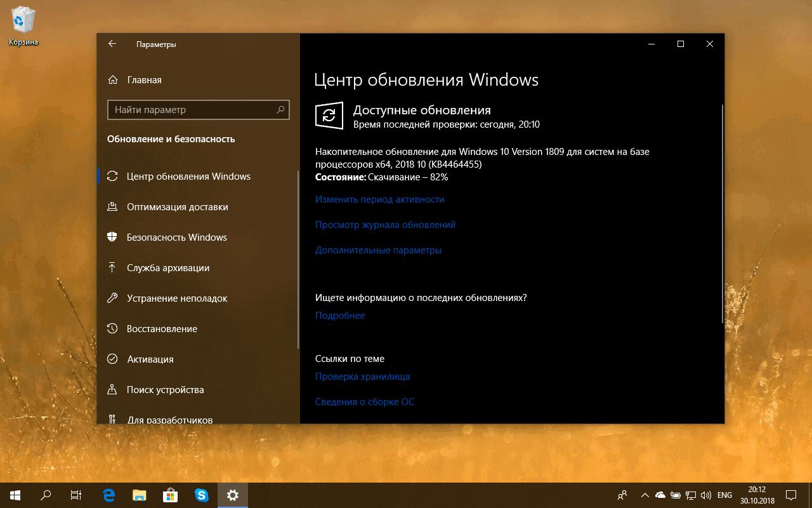Open Просмотр журнала обновлений
This screenshot has height=508, width=812.
click(x=385, y=224)
